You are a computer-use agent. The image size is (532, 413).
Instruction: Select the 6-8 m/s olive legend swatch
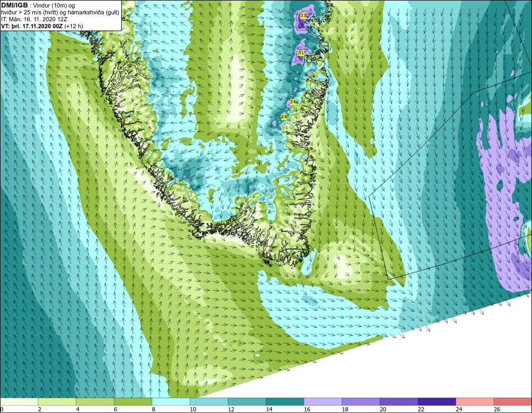(x=133, y=402)
